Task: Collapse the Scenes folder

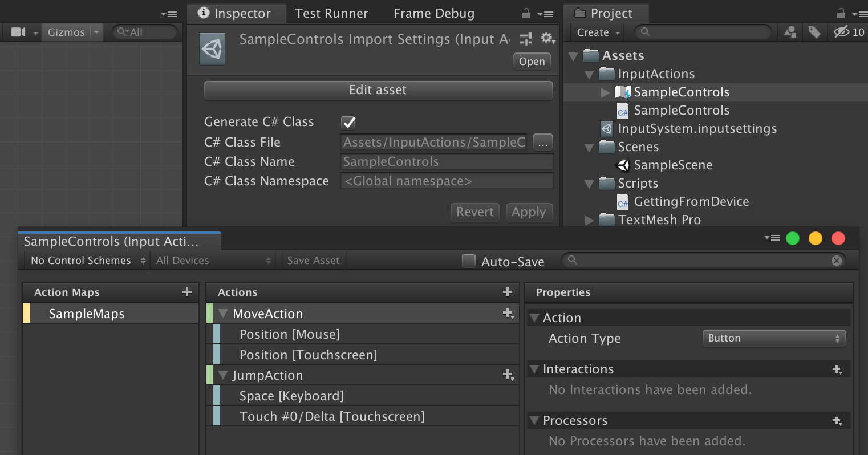Action: [590, 147]
